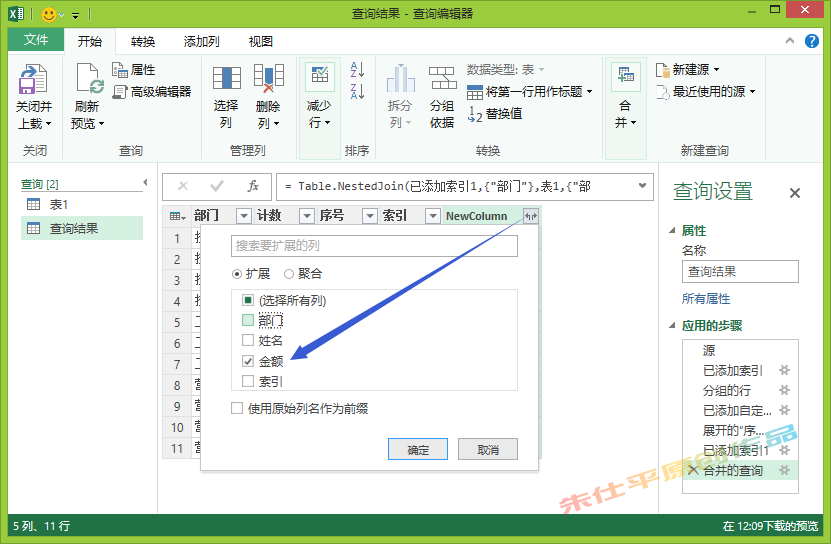
Task: Click the expand icon on NewColumn header
Action: pyautogui.click(x=531, y=216)
